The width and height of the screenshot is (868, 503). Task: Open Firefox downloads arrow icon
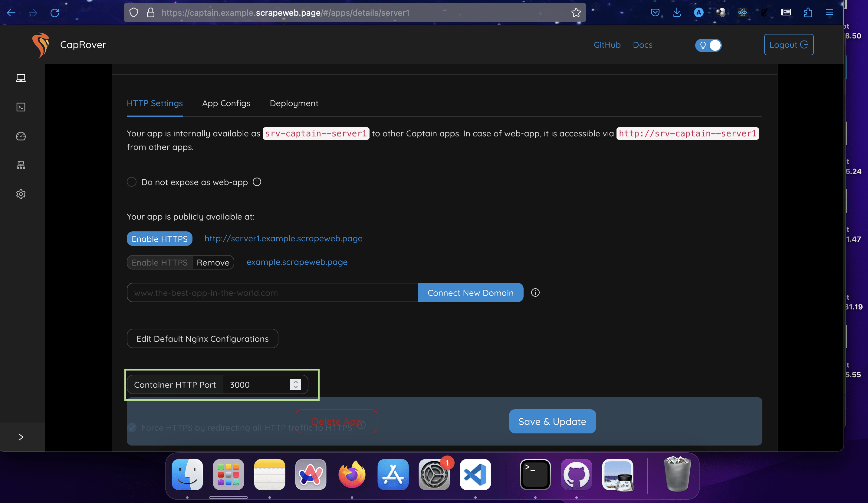(676, 13)
